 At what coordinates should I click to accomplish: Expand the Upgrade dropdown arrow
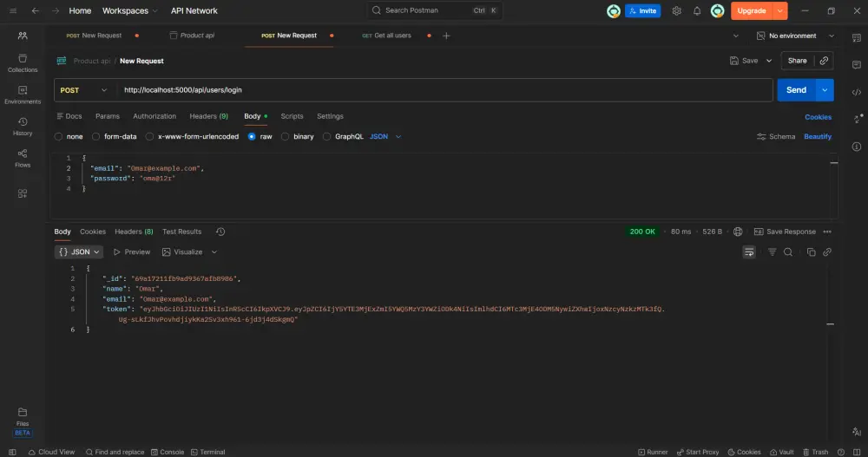click(x=780, y=10)
